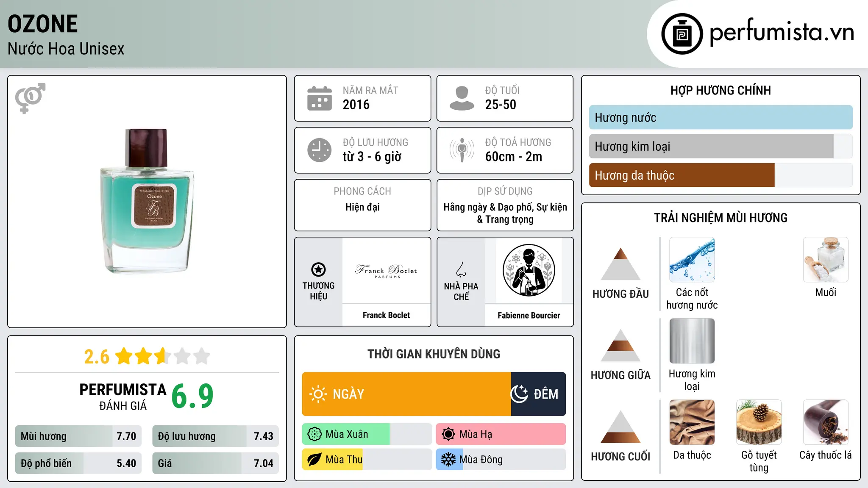Screen dimensions: 868x488
Task: Click the unisex gender symbol icon
Action: pos(30,98)
